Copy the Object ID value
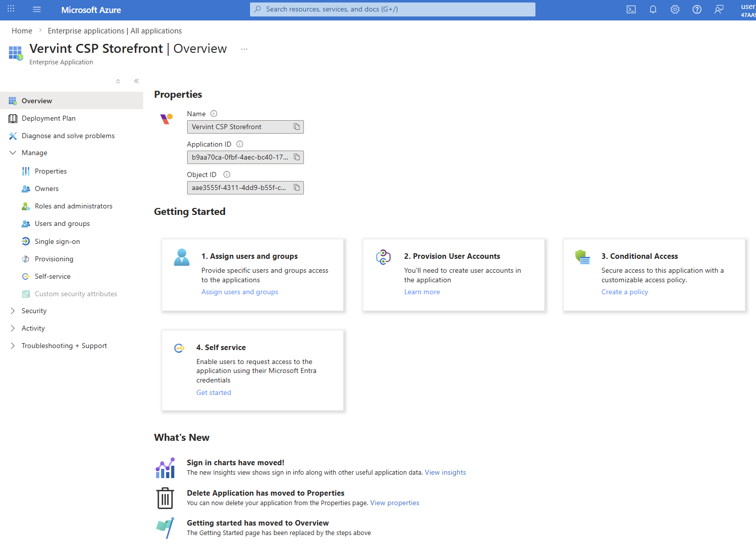 [x=296, y=187]
